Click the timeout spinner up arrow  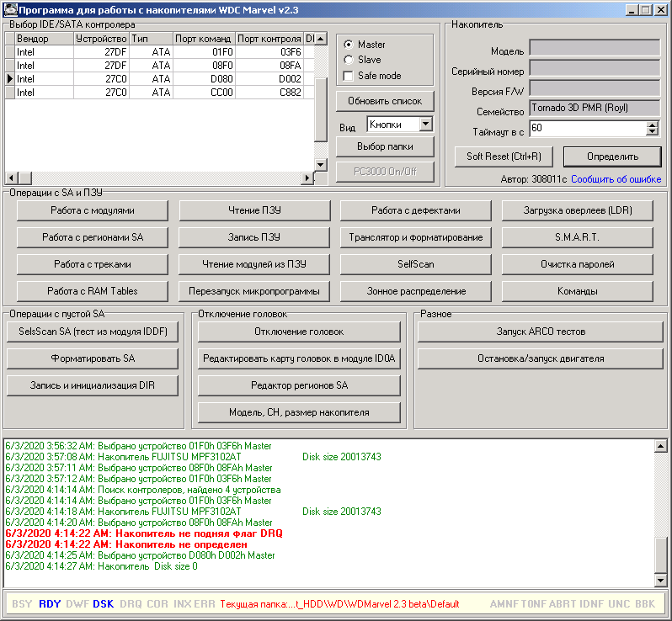click(x=652, y=125)
